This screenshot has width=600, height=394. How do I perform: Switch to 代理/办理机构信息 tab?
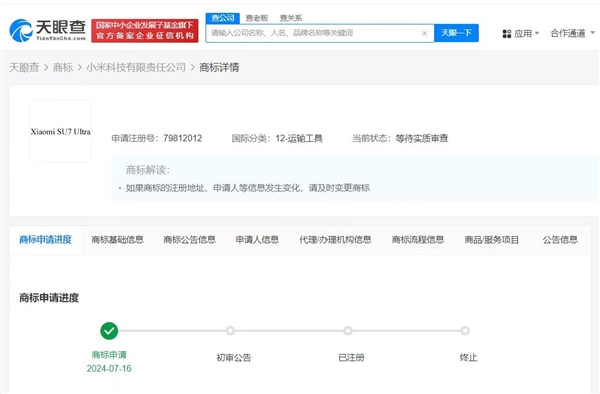(335, 240)
